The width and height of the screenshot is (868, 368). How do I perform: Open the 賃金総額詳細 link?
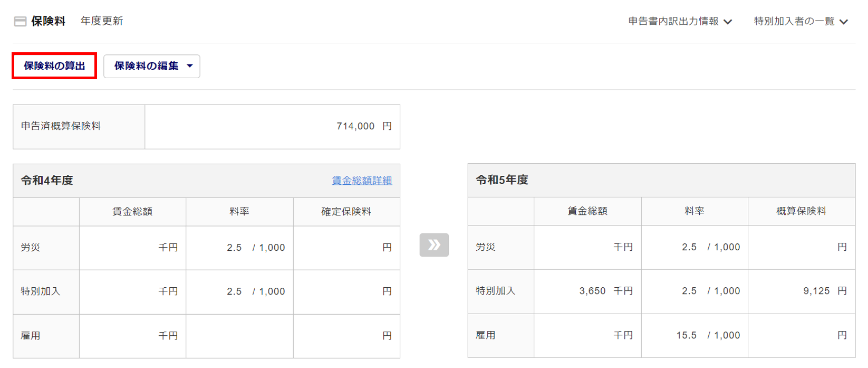(x=362, y=181)
